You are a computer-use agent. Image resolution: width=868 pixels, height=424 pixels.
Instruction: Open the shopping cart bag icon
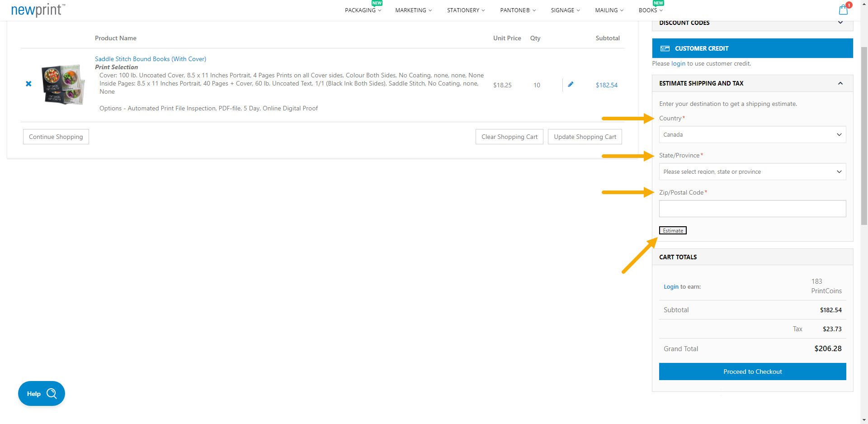[x=842, y=10]
